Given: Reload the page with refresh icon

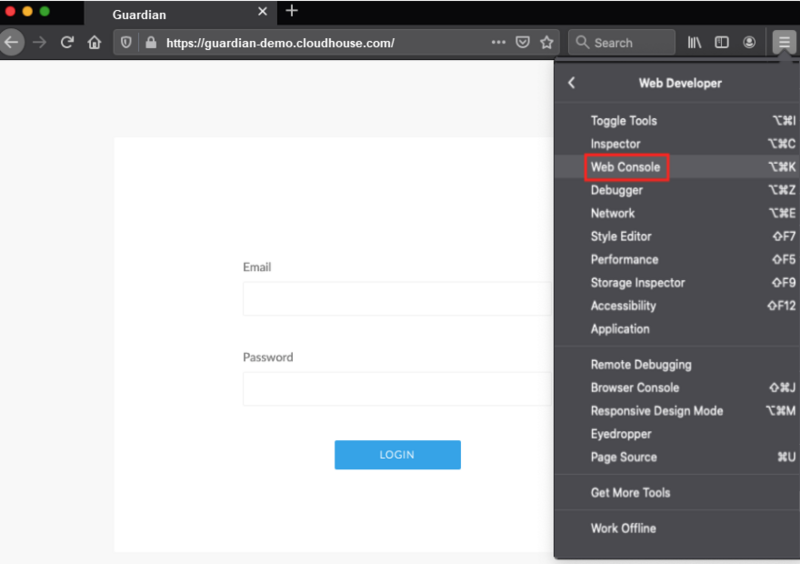Looking at the screenshot, I should tap(67, 42).
